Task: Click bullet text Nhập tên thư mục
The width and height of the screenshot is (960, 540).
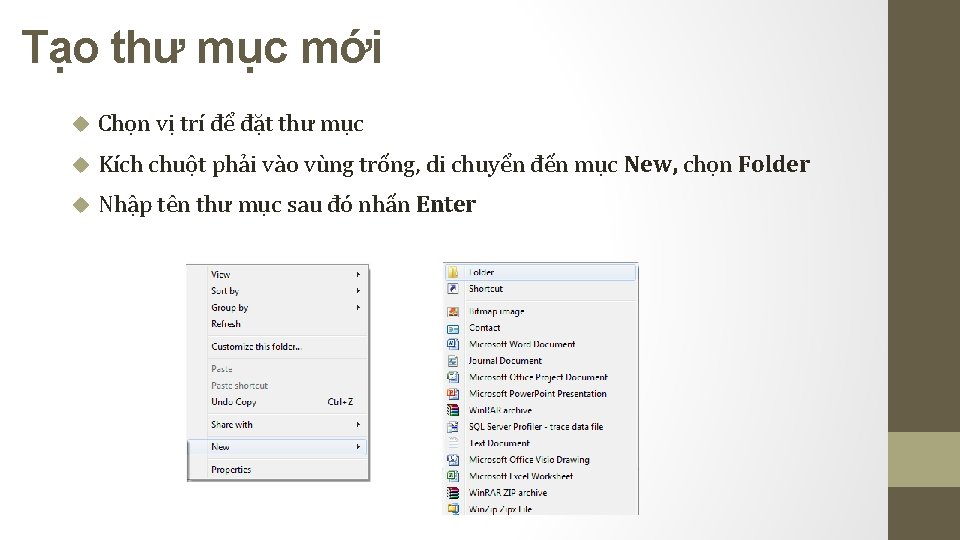Action: click(287, 204)
